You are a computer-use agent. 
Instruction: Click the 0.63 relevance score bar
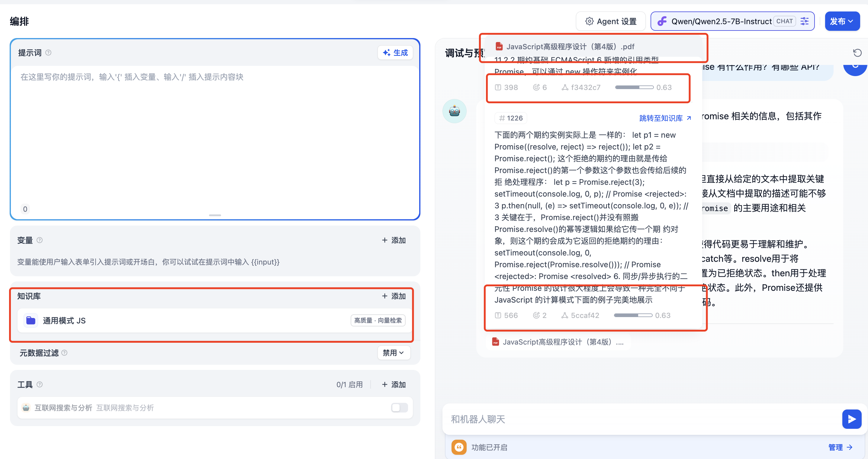[634, 87]
